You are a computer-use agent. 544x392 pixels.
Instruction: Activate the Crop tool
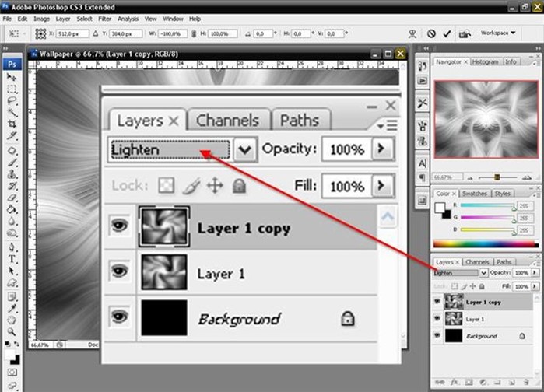pos(12,124)
